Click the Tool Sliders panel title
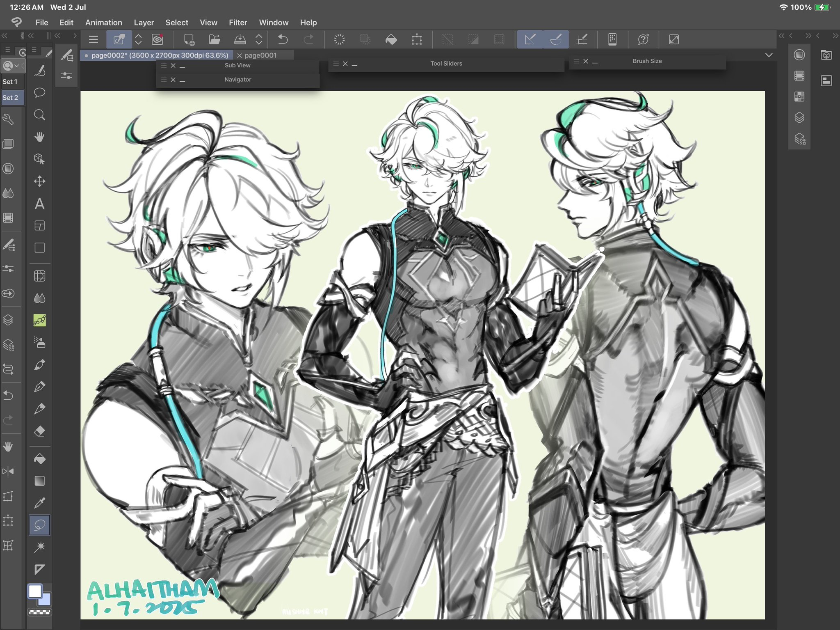Image resolution: width=840 pixels, height=630 pixels. click(x=446, y=64)
